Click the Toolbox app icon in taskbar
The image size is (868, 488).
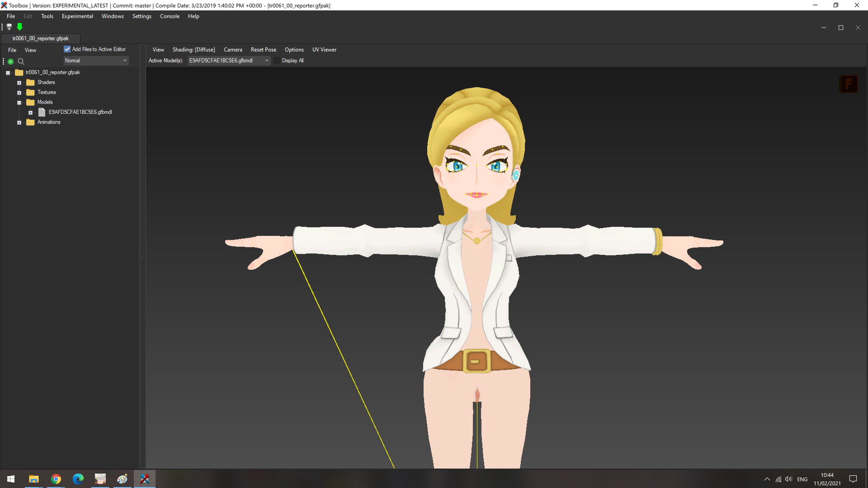point(145,479)
